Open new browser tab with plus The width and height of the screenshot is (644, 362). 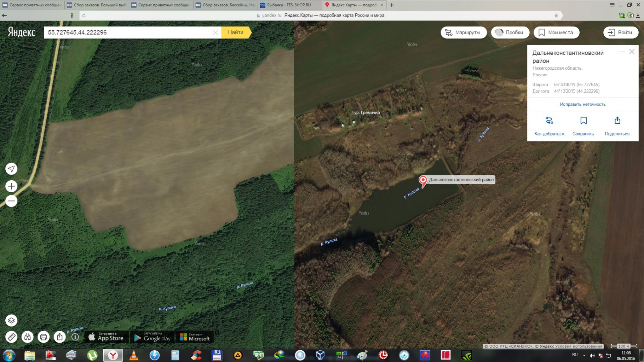point(392,5)
